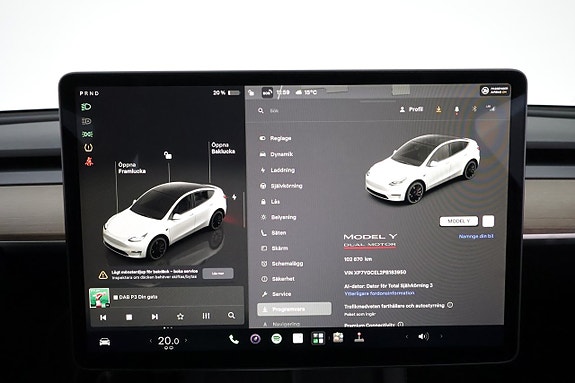The width and height of the screenshot is (575, 383).
Task: Increase cabin temperature with right chevron
Action: pos(186,340)
